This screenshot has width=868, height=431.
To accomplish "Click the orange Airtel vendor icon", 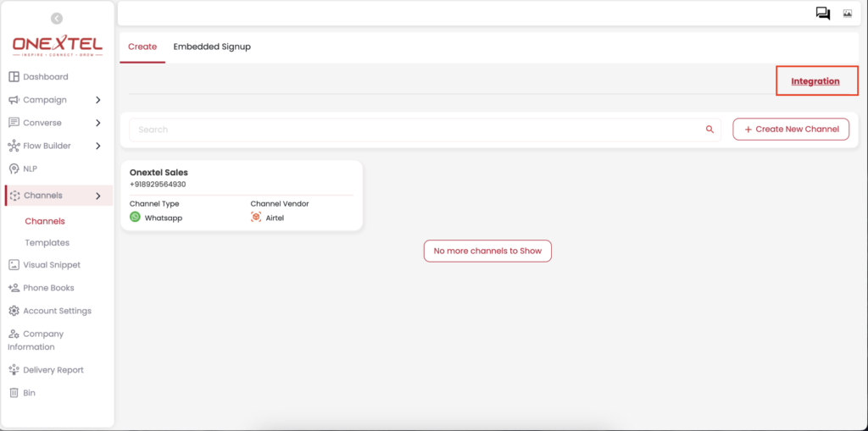I will (256, 217).
